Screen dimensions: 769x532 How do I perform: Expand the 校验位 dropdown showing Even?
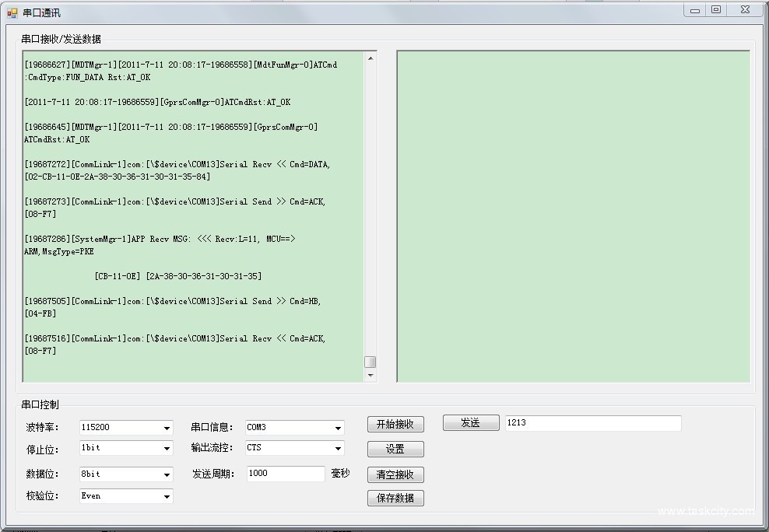click(167, 496)
